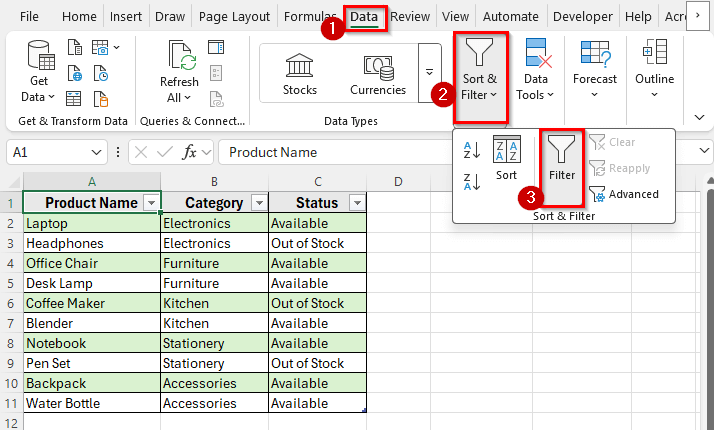Expand the Name Box dropdown

coord(96,152)
